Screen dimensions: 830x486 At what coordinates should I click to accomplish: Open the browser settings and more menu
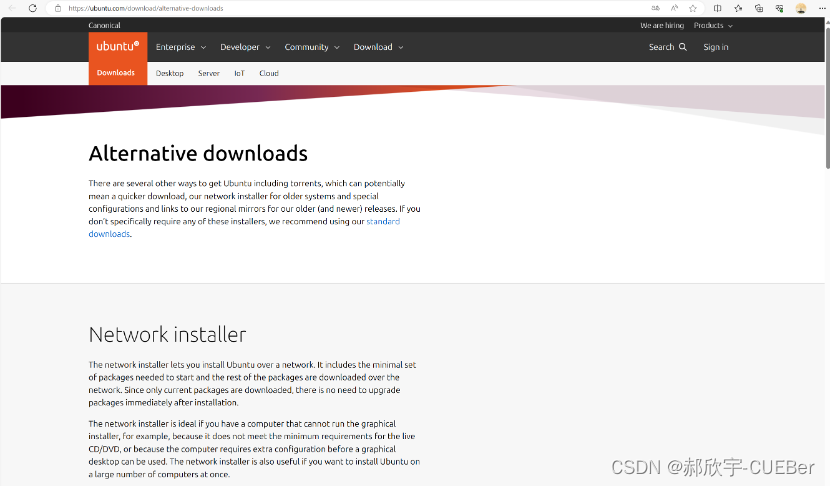(x=822, y=8)
